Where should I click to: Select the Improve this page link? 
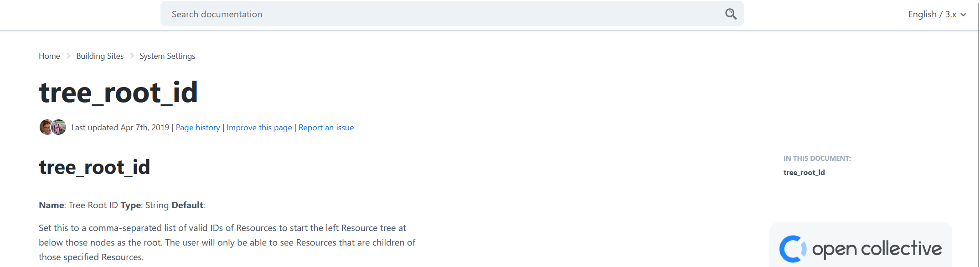[259, 128]
